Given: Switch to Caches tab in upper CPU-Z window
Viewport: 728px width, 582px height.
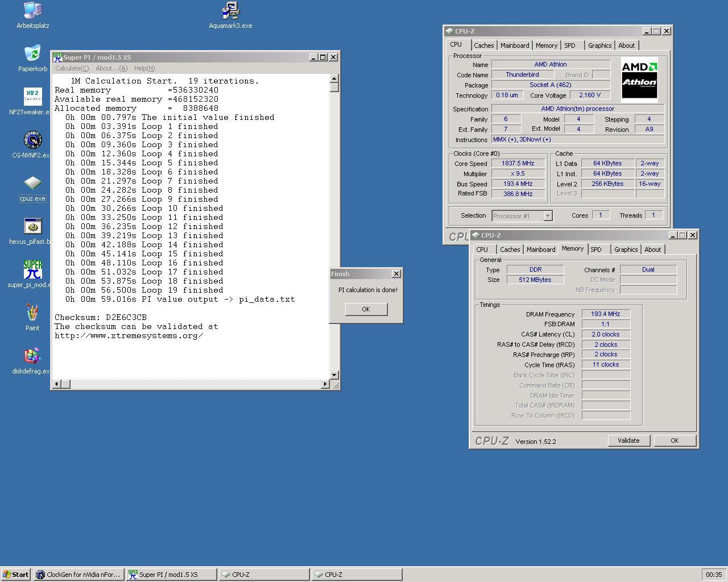Looking at the screenshot, I should (484, 45).
